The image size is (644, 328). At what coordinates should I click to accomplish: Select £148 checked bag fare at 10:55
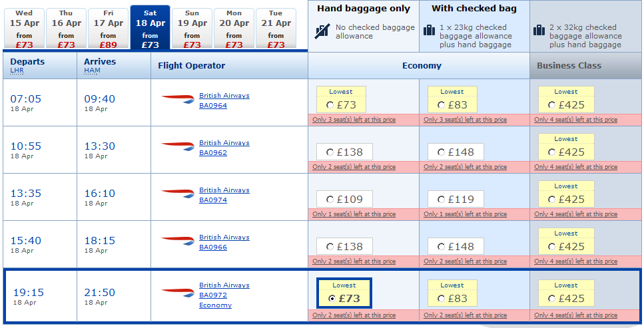[x=441, y=152]
